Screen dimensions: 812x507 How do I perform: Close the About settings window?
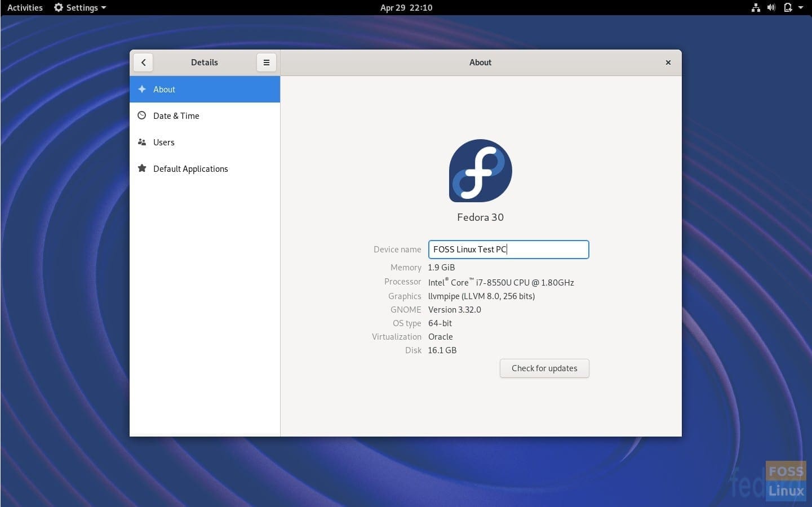[x=668, y=63]
